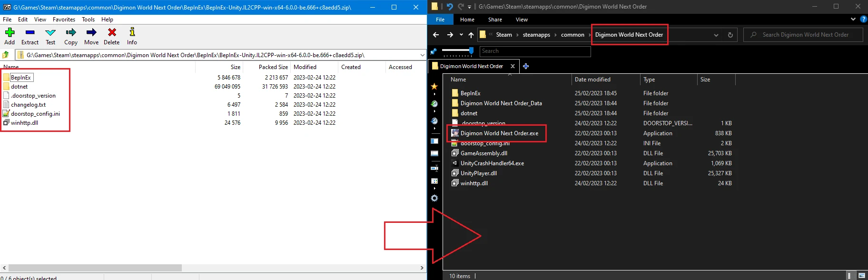Expand 7-Zip address path dropdown
868x280 pixels.
[422, 55]
